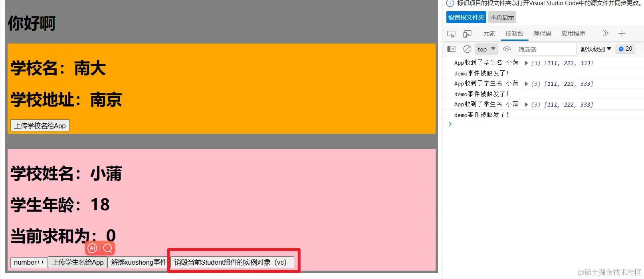Click the 当前求和为：0 text

coord(63,236)
